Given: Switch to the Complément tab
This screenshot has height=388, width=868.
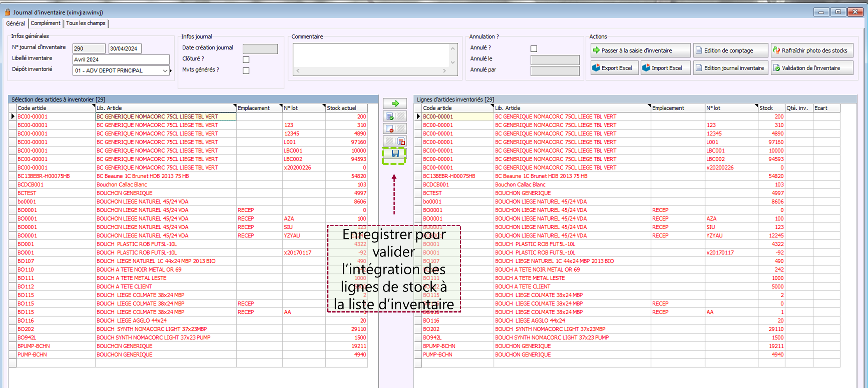Looking at the screenshot, I should point(46,23).
